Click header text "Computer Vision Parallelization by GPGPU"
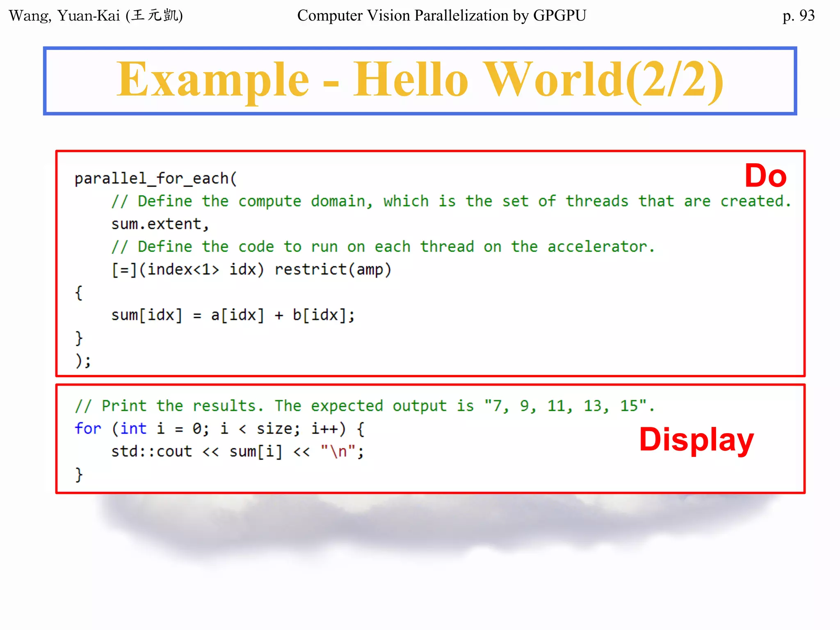Viewport: 840px width, 630px height. click(441, 16)
